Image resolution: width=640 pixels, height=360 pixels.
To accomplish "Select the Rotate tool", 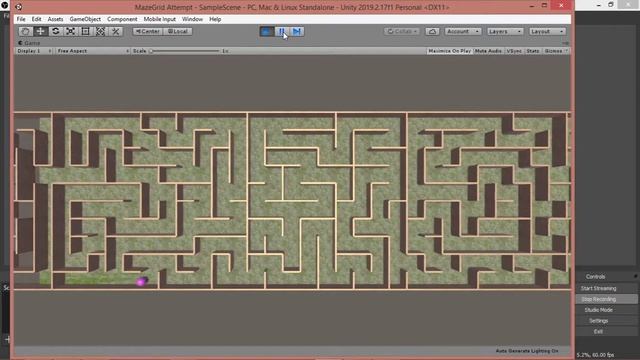I will tap(56, 31).
